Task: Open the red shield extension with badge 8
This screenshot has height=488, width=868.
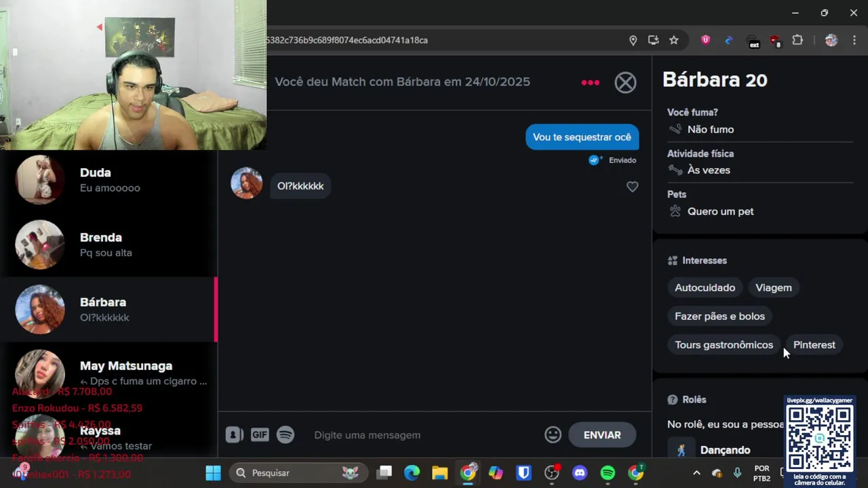Action: [x=775, y=41]
